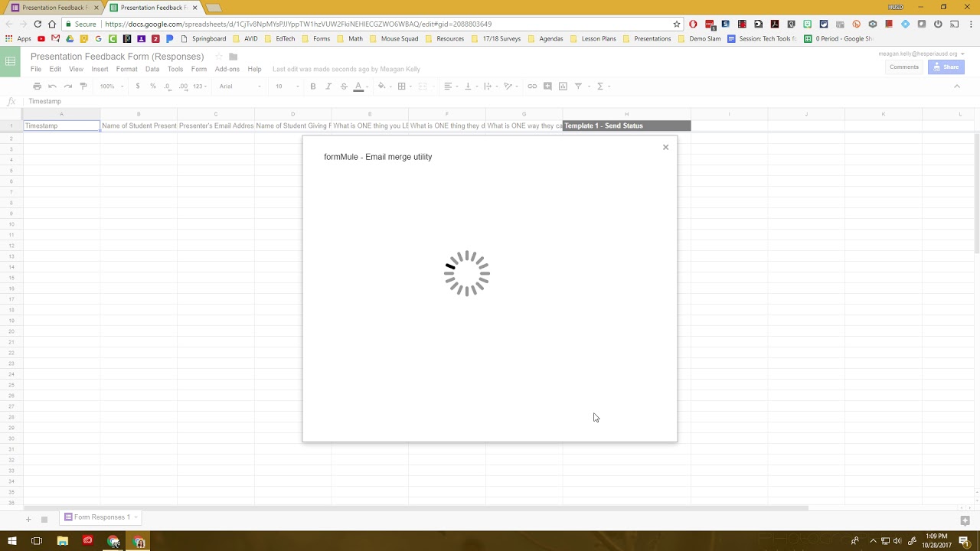980x551 pixels.
Task: Click the Insert link icon
Action: 532,86
